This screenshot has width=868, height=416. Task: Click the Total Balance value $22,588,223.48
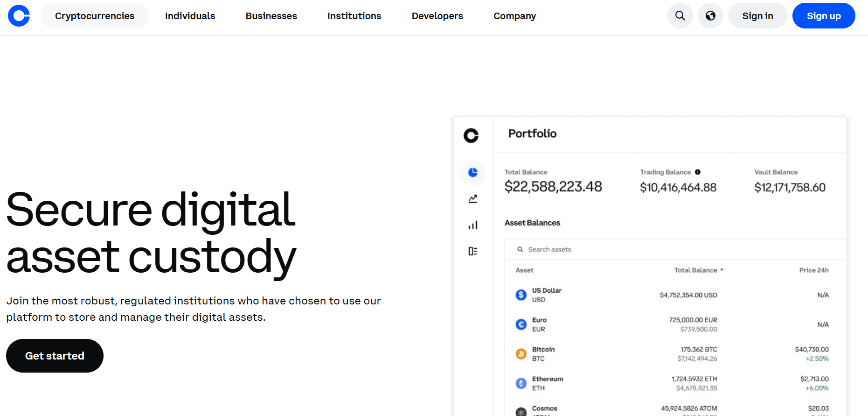[553, 187]
